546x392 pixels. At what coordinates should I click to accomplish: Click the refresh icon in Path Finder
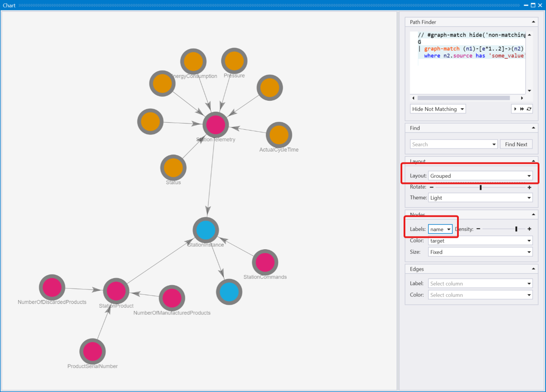tap(529, 109)
